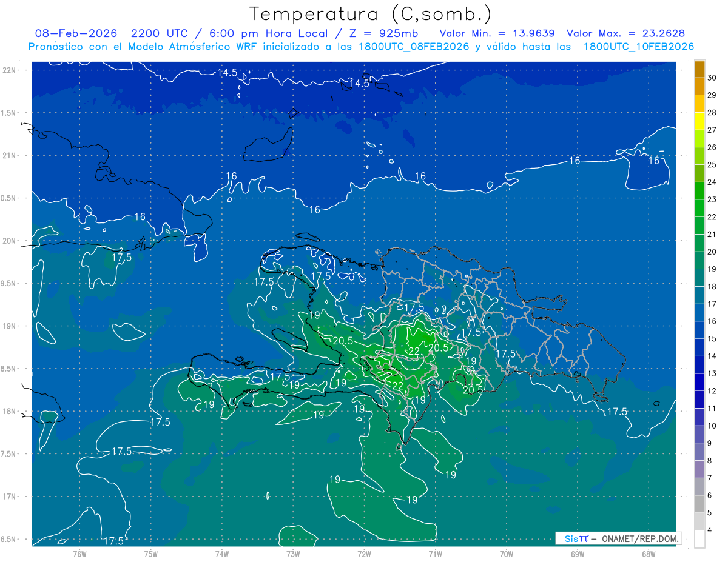This screenshot has width=728, height=562.
Task: Click the legend scale label "4"
Action: (710, 530)
